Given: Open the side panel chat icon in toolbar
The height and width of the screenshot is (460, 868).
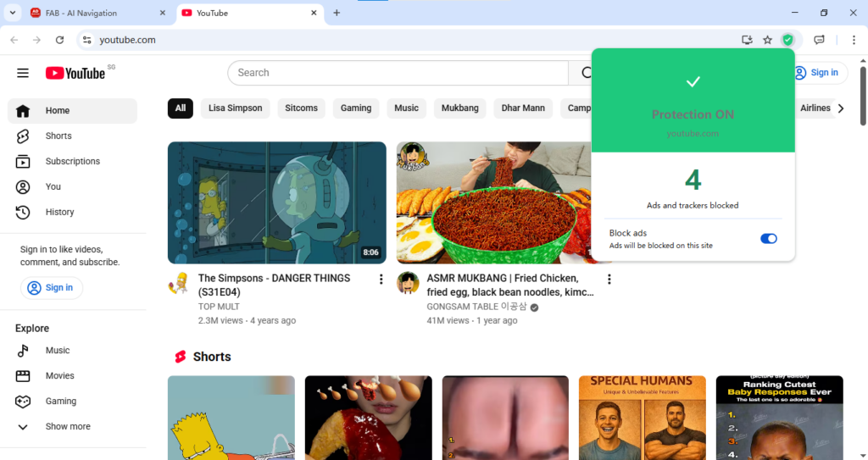Looking at the screenshot, I should coord(820,40).
